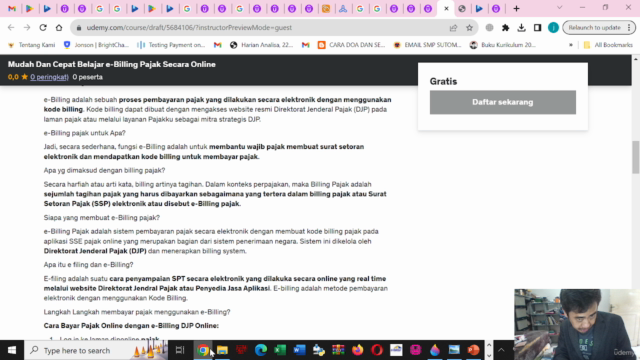Close the active Udemy tab
The height and width of the screenshot is (360, 640).
tap(446, 9)
